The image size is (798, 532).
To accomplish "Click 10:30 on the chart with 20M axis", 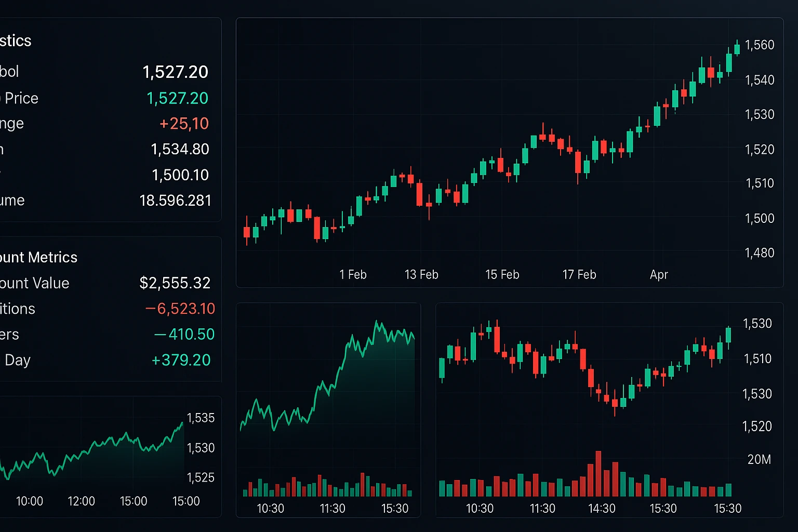I will (x=480, y=509).
